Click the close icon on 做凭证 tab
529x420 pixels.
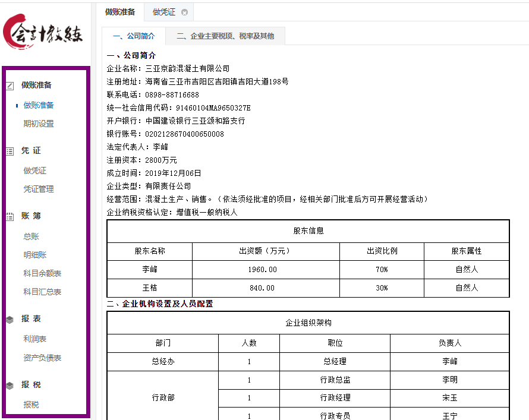[183, 12]
